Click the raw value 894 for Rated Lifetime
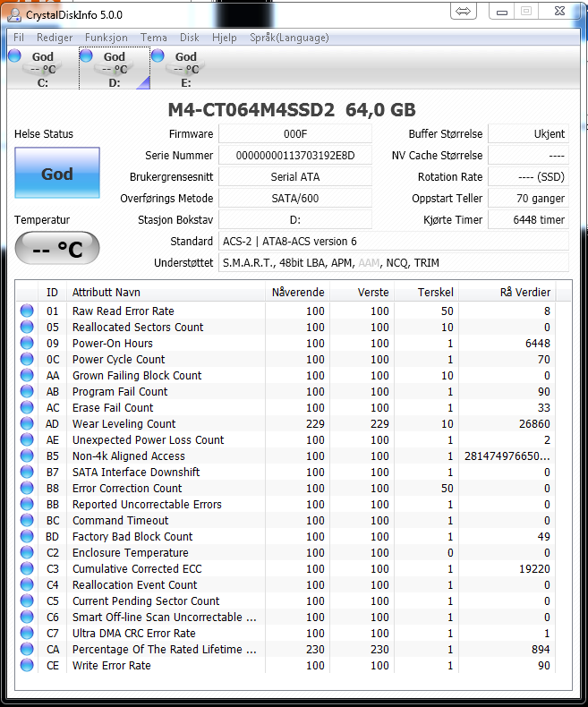588x707 pixels. point(541,650)
